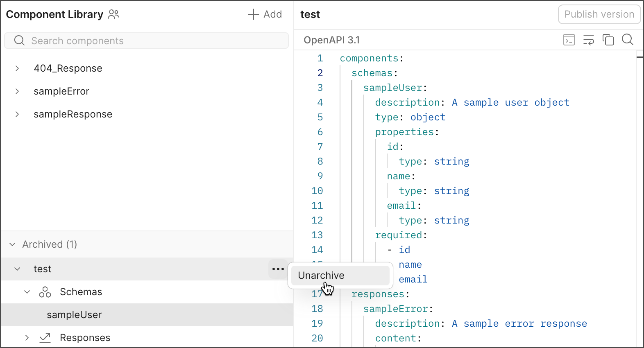Click 'email:' on line 11
Viewport: 644px width, 348px height.
404,206
